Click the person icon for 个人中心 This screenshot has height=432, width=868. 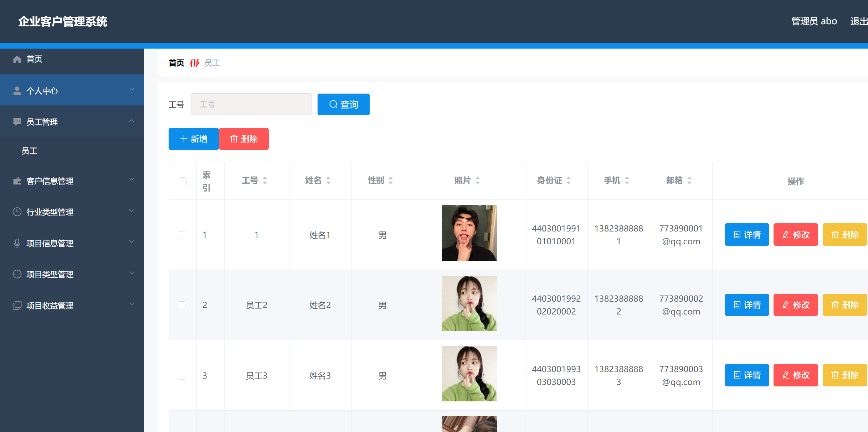(x=17, y=91)
